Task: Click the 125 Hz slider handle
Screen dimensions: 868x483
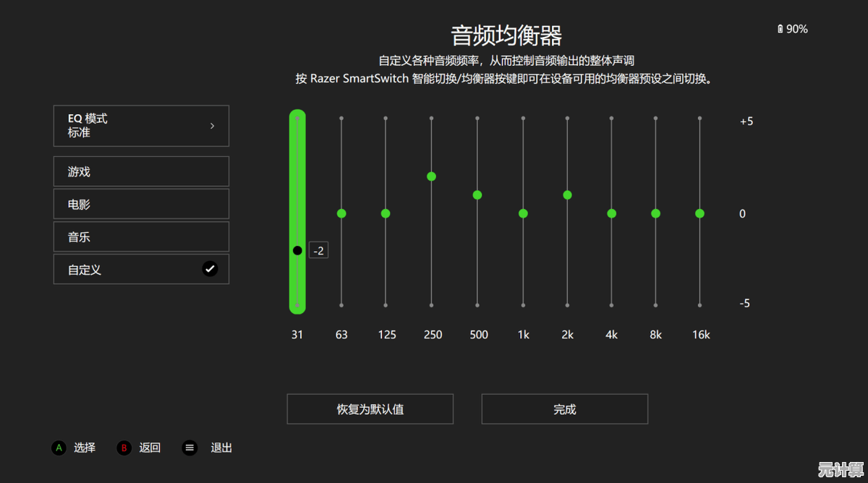Action: (386, 213)
